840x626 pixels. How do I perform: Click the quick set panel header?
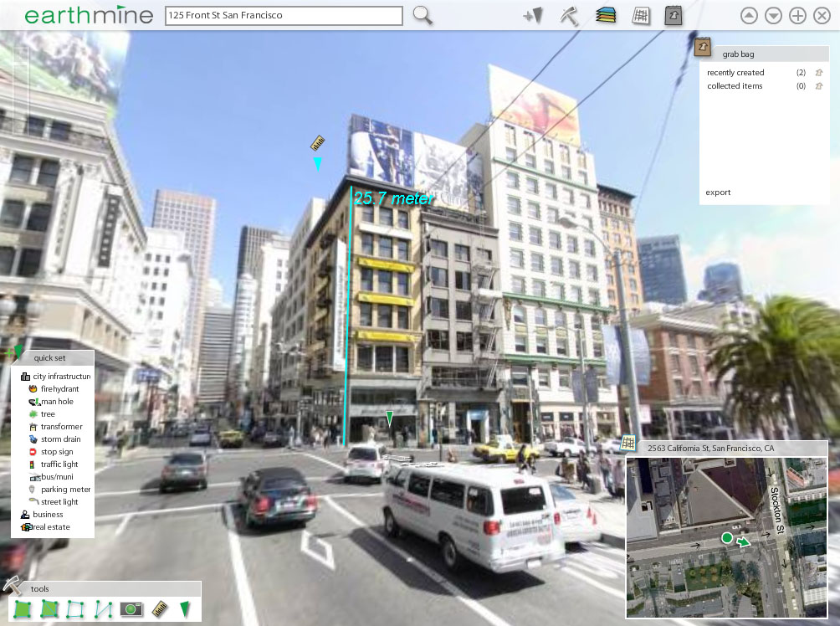53,358
